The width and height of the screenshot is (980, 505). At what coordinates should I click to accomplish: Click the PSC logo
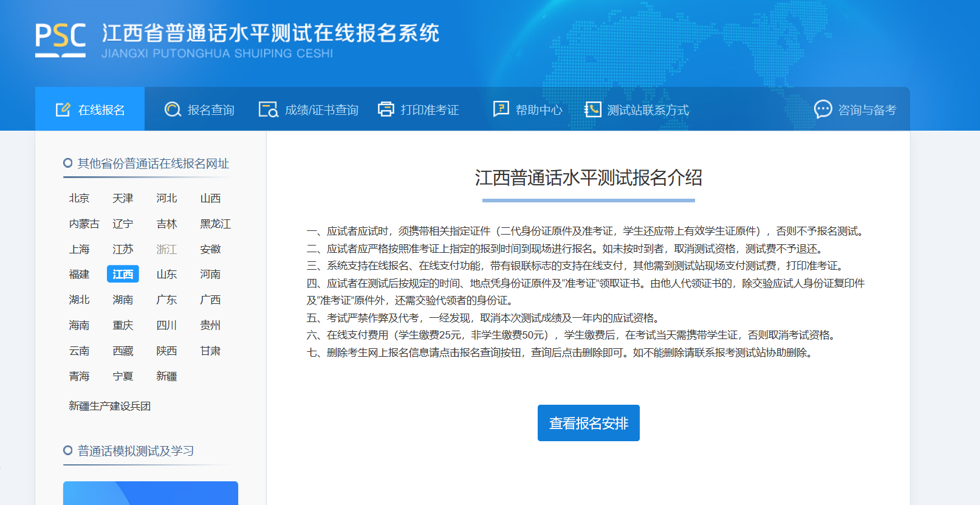tap(60, 40)
